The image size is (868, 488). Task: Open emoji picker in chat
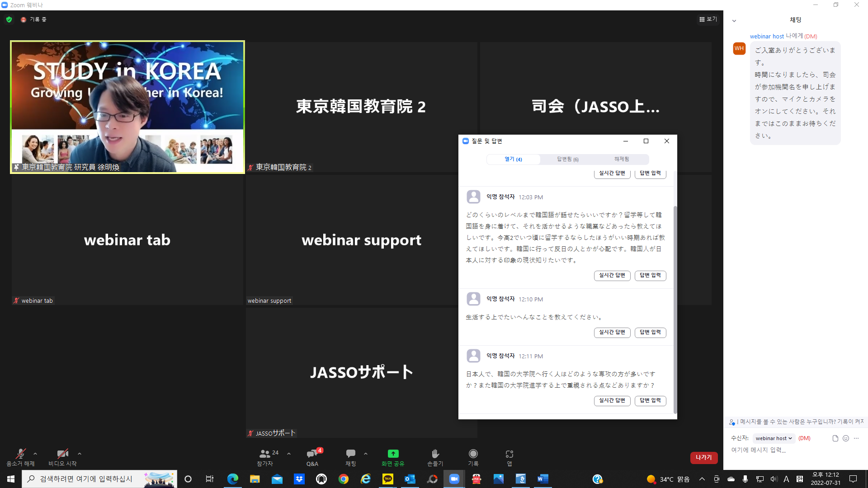click(x=846, y=438)
